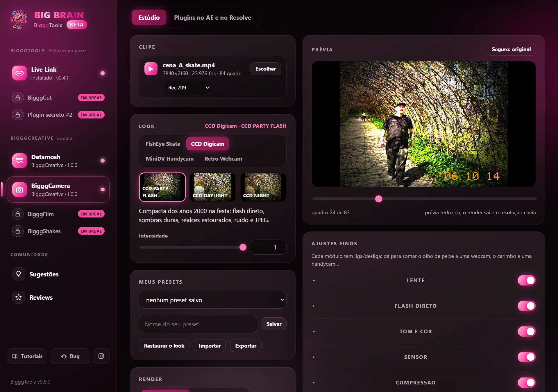Click the play icon of cena_A_skate.mp4

tap(151, 69)
